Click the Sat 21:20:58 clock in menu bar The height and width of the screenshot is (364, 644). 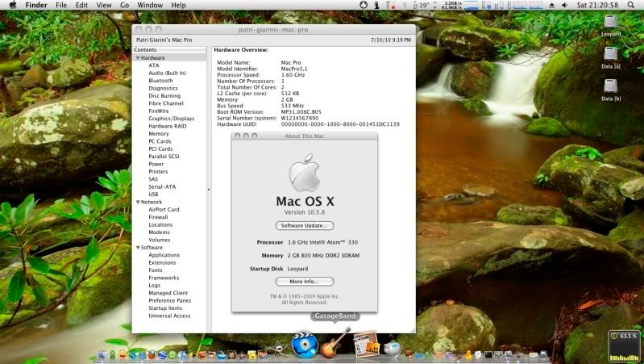point(597,5)
